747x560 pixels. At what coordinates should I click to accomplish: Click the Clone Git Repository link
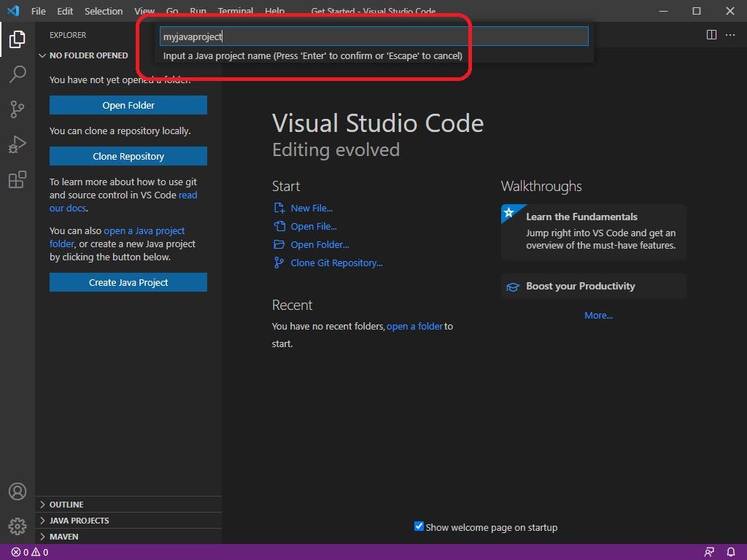[336, 262]
